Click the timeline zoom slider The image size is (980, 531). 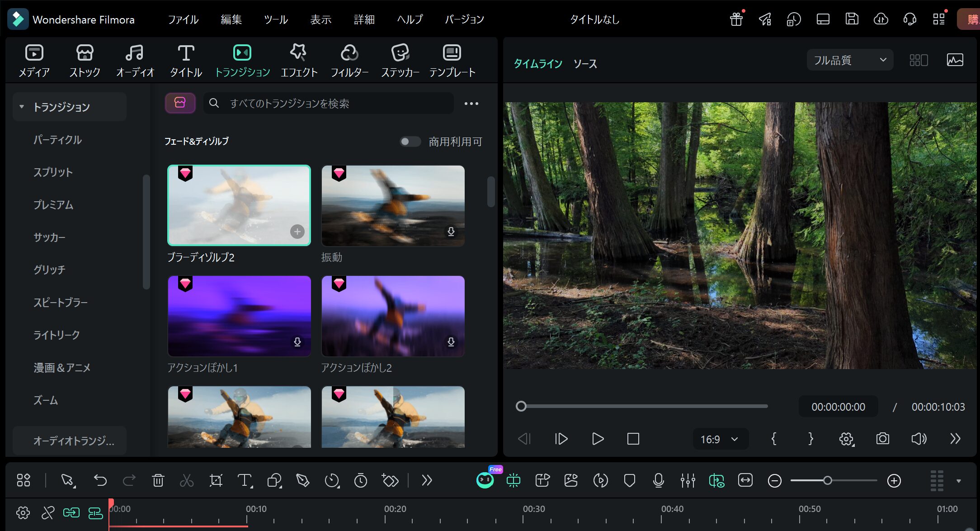coord(834,480)
